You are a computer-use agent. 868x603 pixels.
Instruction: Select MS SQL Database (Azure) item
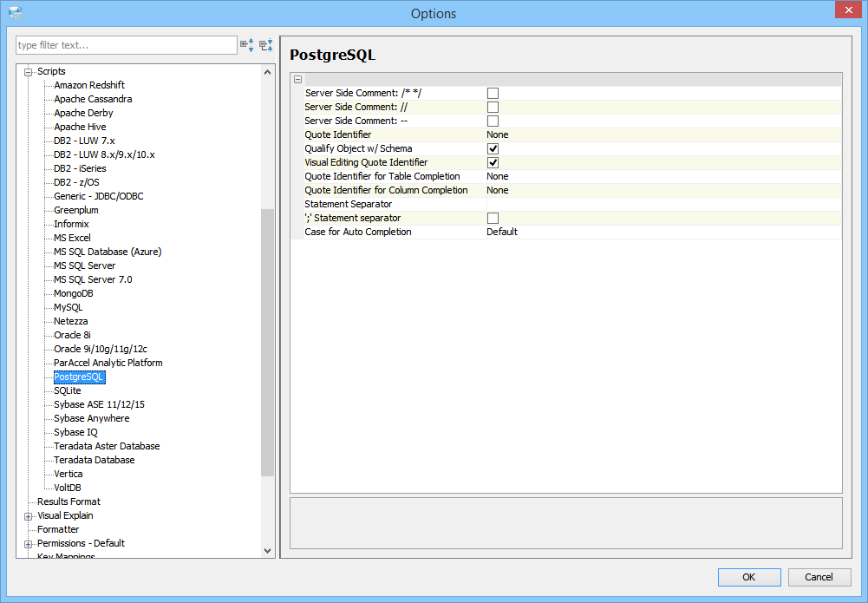pos(108,252)
